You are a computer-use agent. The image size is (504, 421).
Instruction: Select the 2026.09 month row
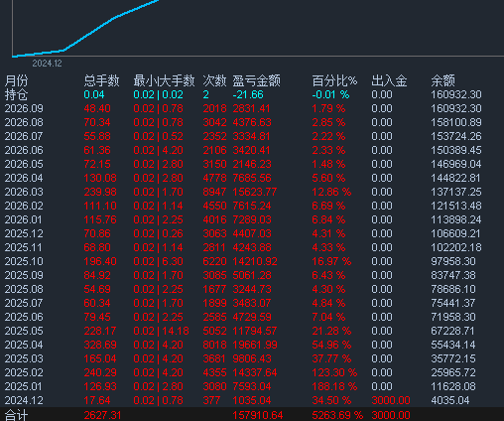[x=24, y=109]
